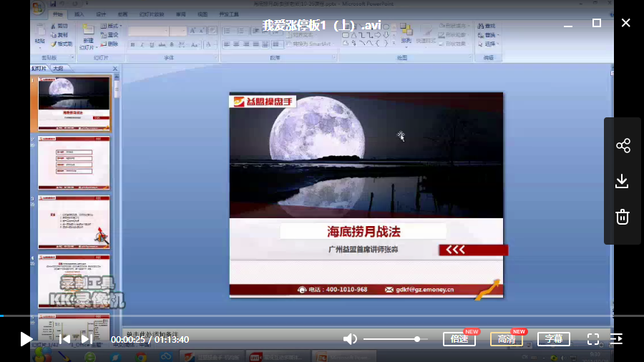Click the 替换 replace command
644x362 pixels.
click(x=488, y=35)
